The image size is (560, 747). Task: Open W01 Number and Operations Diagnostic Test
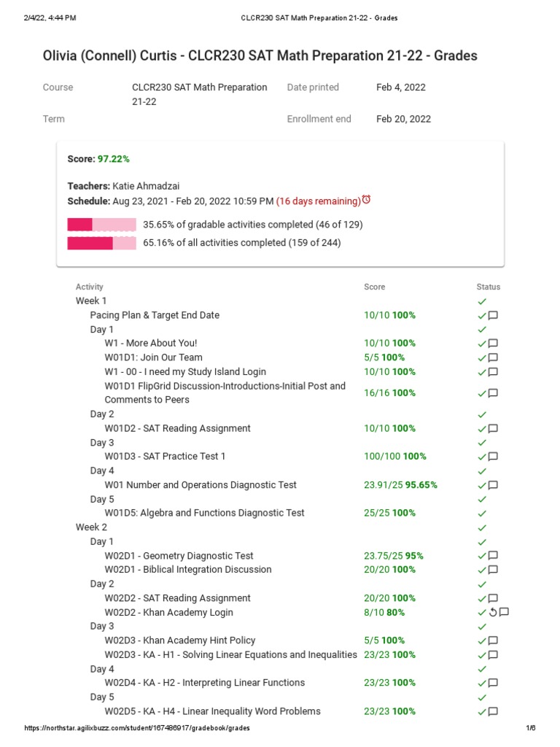coord(201,484)
